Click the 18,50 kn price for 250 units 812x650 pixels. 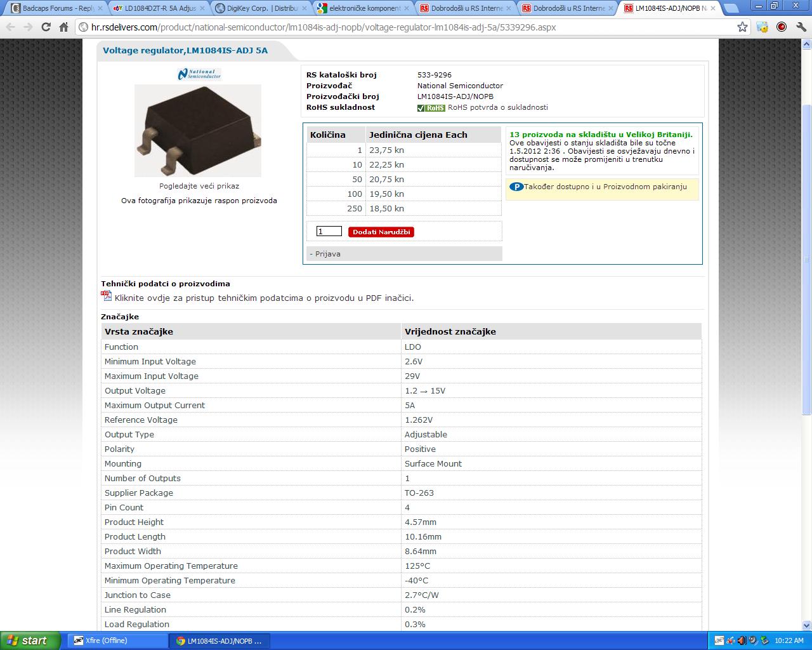point(386,208)
